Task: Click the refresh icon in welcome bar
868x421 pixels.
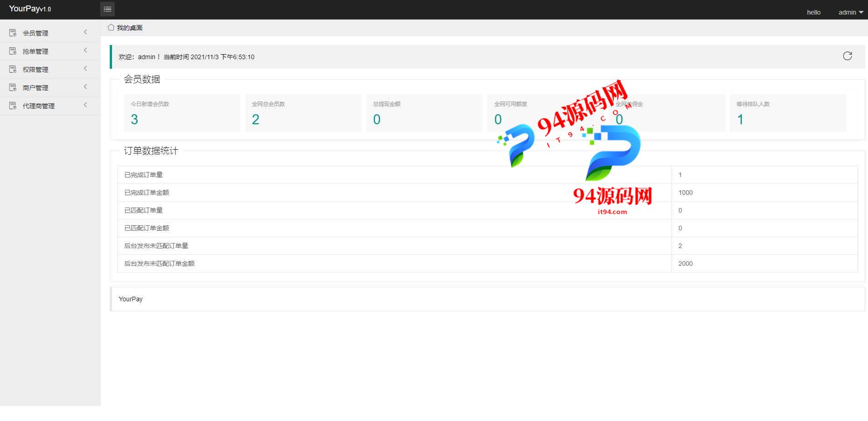Action: coord(847,56)
